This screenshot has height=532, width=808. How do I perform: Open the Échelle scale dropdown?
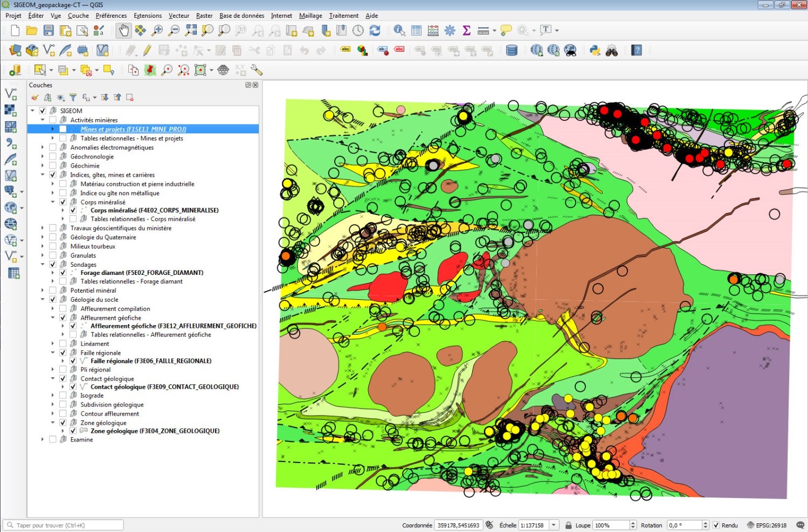pyautogui.click(x=554, y=525)
